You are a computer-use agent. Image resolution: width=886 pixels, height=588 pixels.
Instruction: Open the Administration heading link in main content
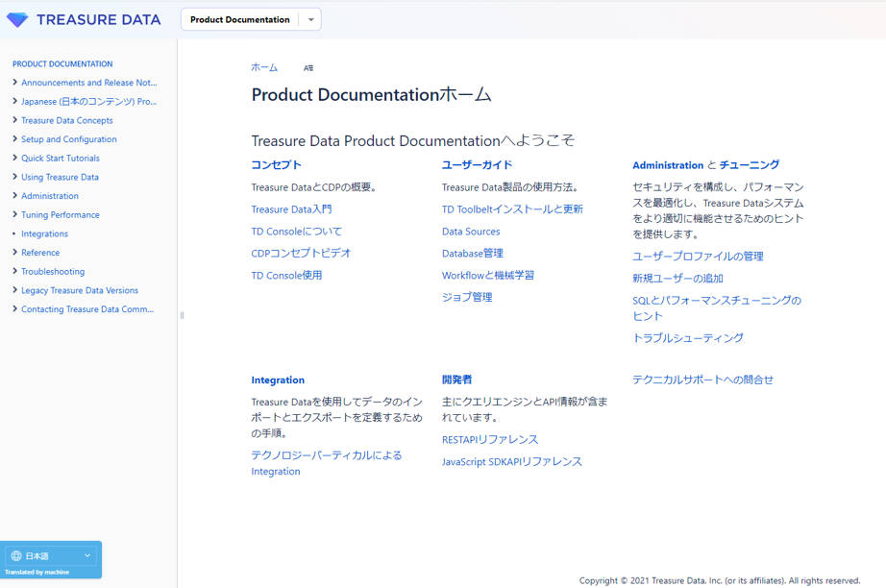point(668,165)
